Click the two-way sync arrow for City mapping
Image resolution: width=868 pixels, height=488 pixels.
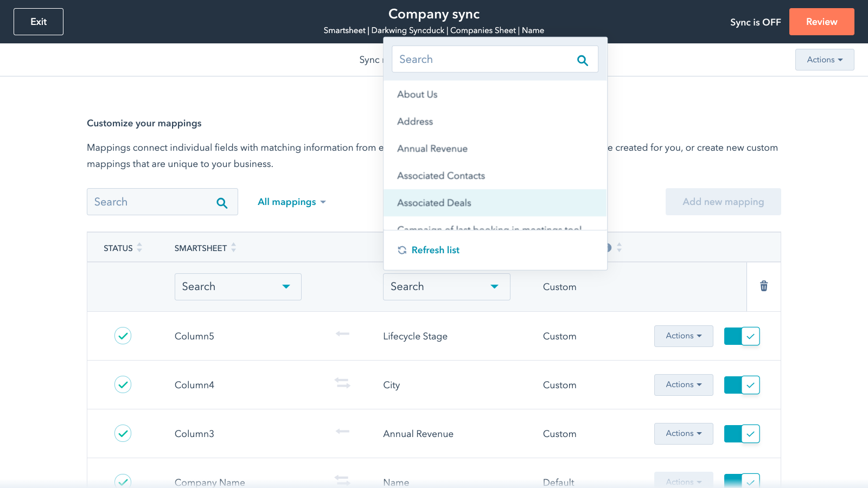(x=342, y=383)
